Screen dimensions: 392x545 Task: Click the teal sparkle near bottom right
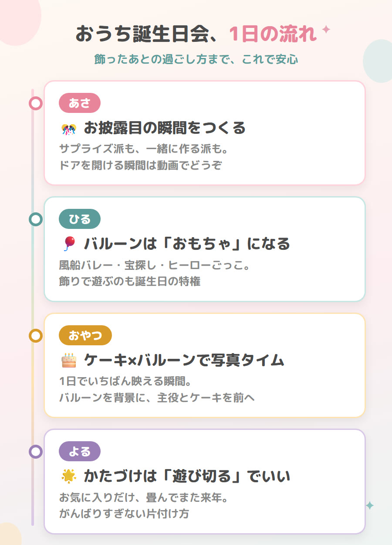pos(370,505)
